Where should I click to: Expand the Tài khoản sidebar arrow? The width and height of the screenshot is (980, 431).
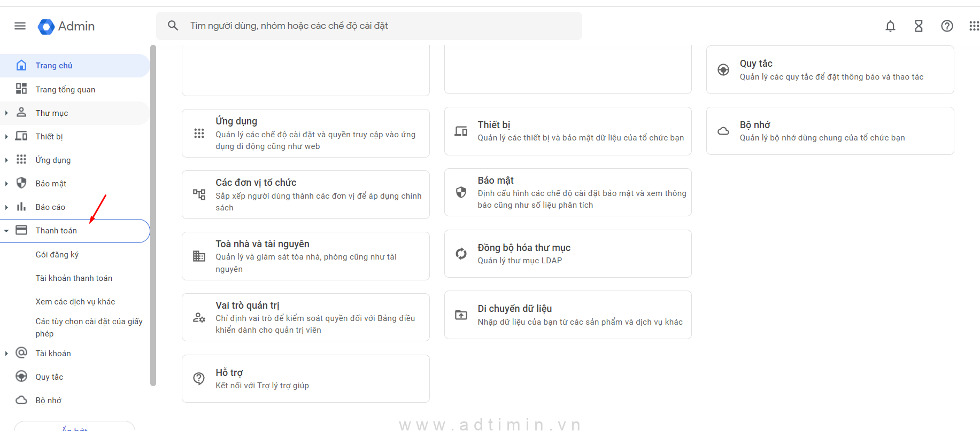[x=6, y=353]
